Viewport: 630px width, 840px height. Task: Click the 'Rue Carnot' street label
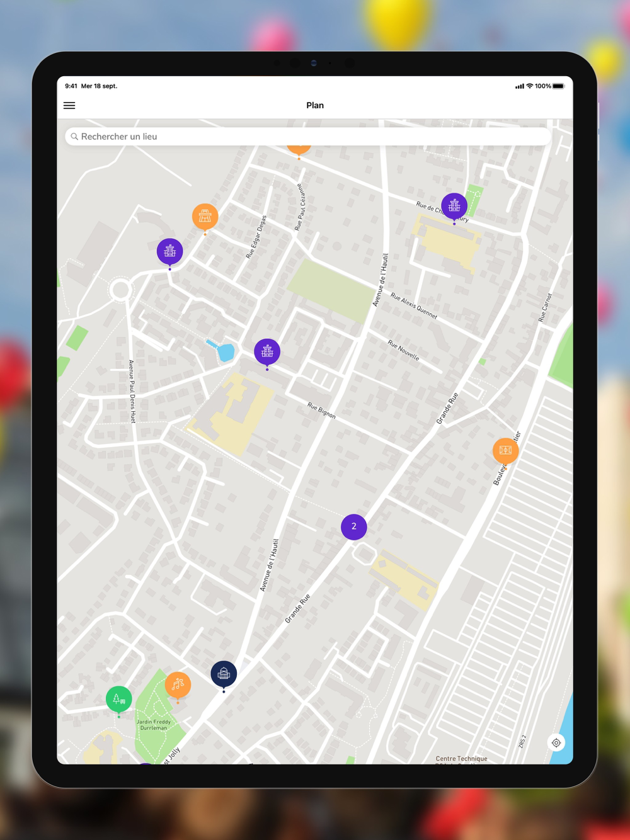pyautogui.click(x=545, y=307)
